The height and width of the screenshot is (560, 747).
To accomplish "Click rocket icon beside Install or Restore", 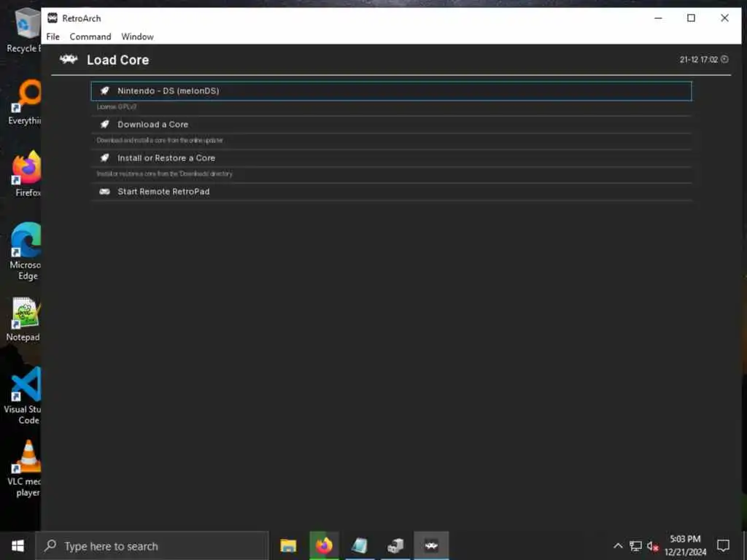I will pyautogui.click(x=105, y=157).
